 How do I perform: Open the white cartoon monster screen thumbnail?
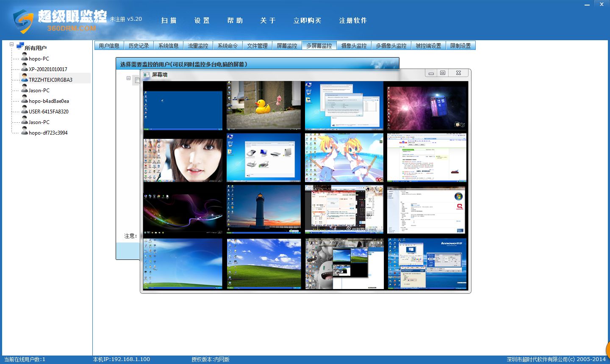[x=344, y=264]
